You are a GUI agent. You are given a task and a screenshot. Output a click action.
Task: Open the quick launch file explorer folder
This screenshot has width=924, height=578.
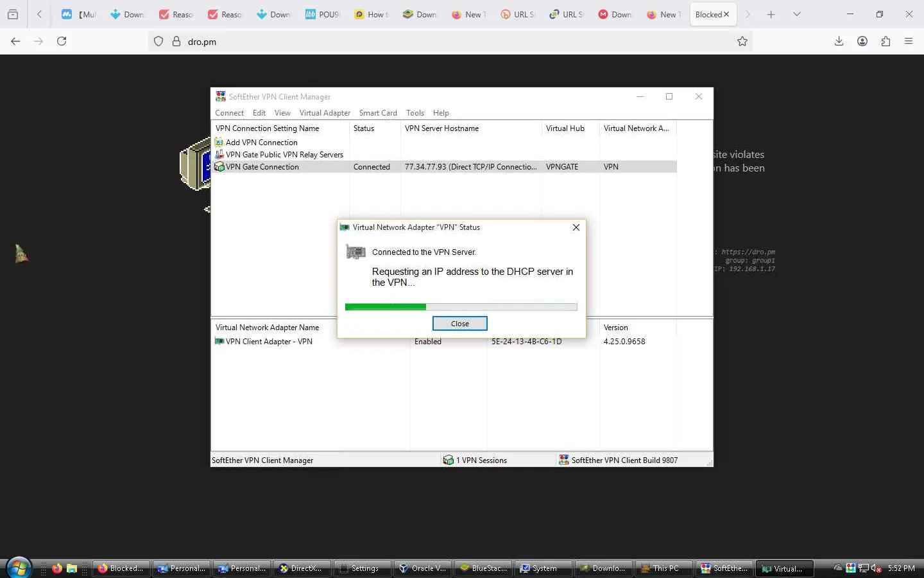[72, 568]
